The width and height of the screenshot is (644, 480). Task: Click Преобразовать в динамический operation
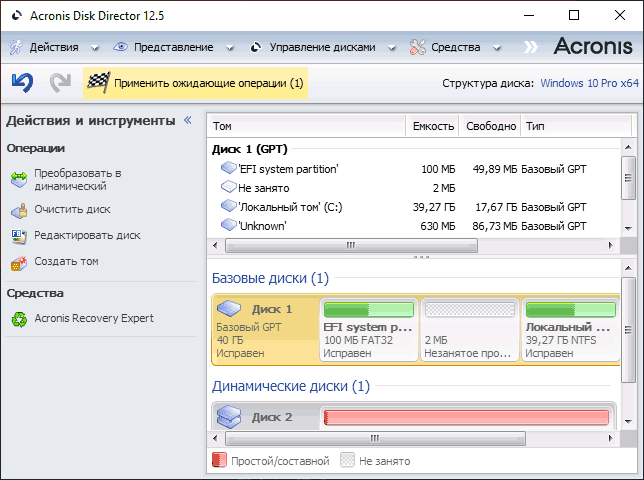click(x=78, y=179)
